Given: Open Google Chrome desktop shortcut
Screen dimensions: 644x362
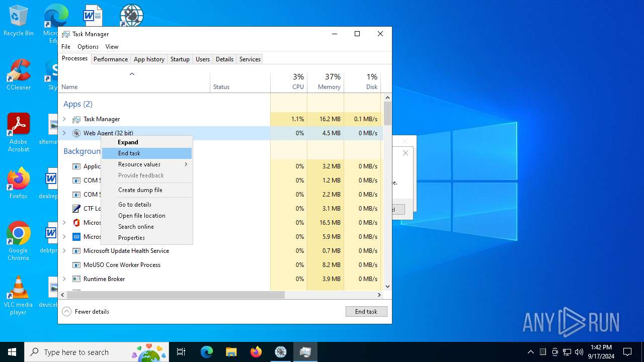Looking at the screenshot, I should [18, 241].
